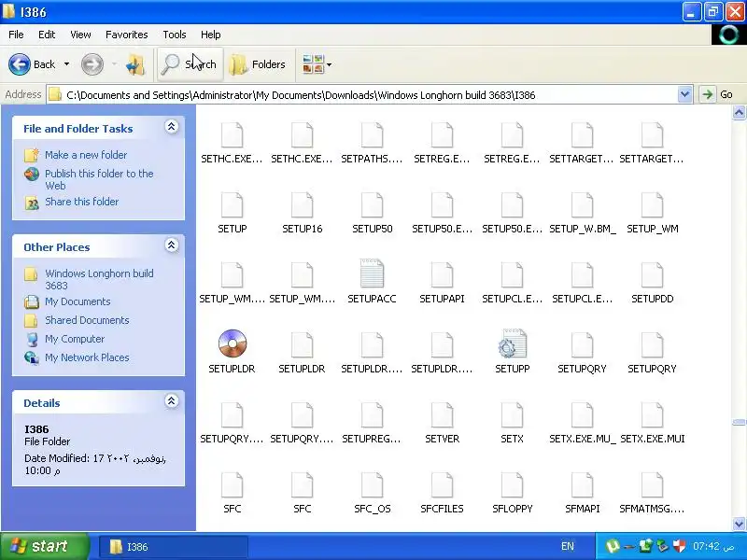Open the Tools menu
Image resolution: width=747 pixels, height=560 pixels.
175,35
